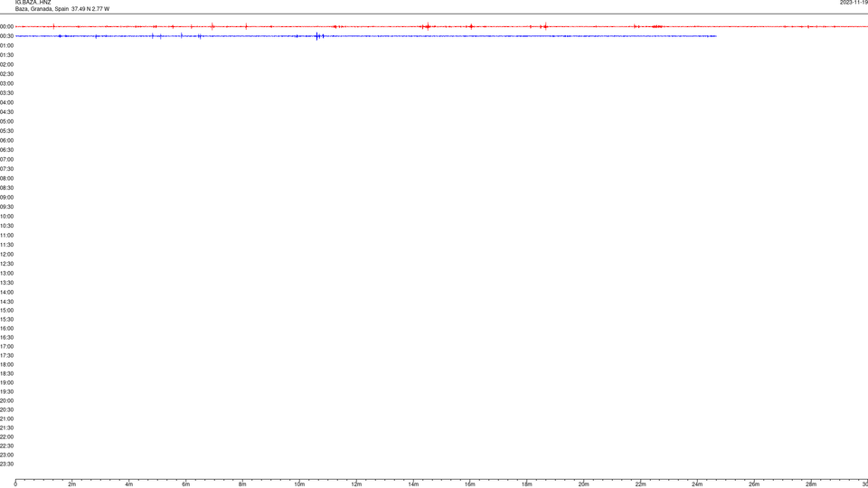
Task: Select the 18:00 time row label
Action: click(6, 364)
